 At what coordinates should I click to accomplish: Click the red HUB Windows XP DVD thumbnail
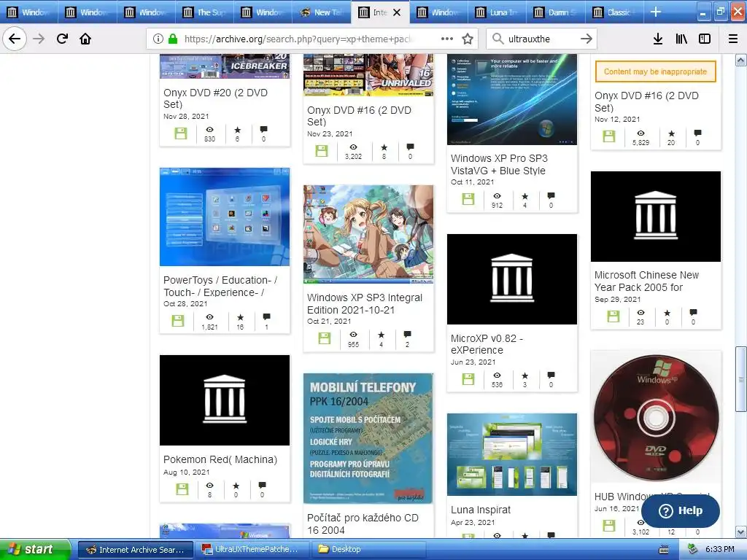(656, 418)
